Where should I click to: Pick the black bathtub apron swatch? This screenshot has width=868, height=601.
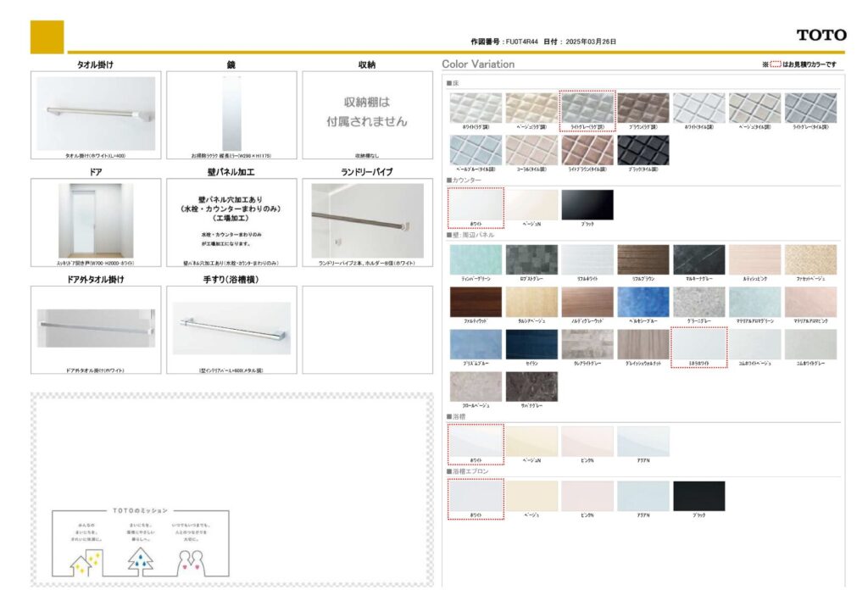[698, 496]
